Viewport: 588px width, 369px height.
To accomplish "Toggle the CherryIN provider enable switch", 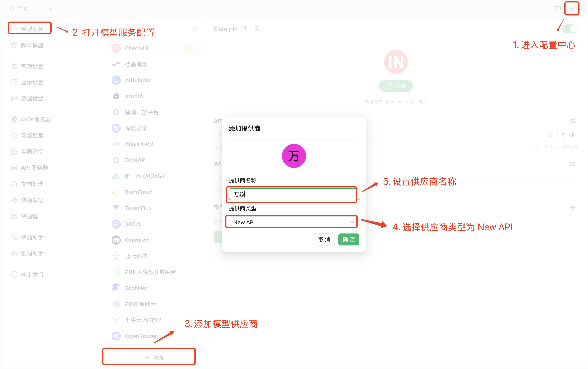I will pyautogui.click(x=570, y=29).
